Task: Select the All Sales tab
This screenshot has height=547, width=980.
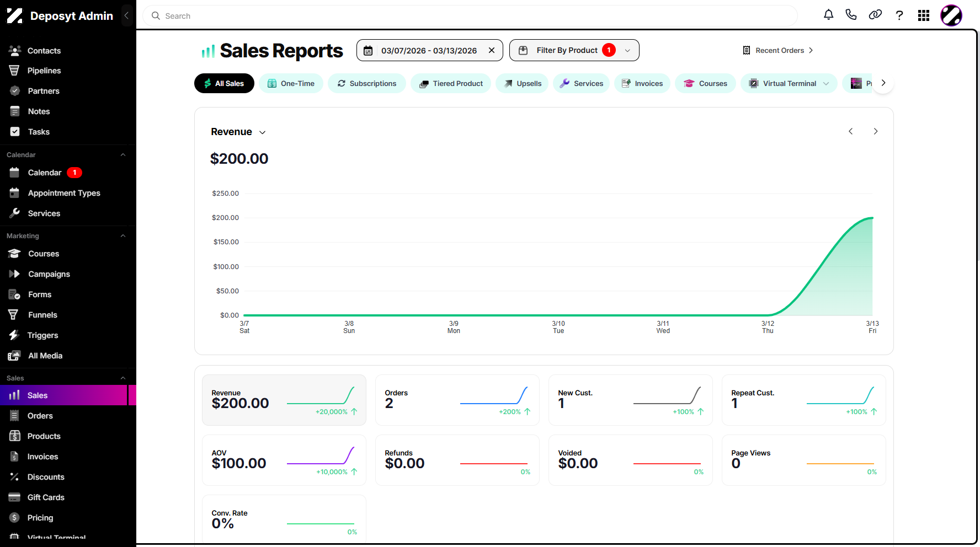Action: (224, 83)
